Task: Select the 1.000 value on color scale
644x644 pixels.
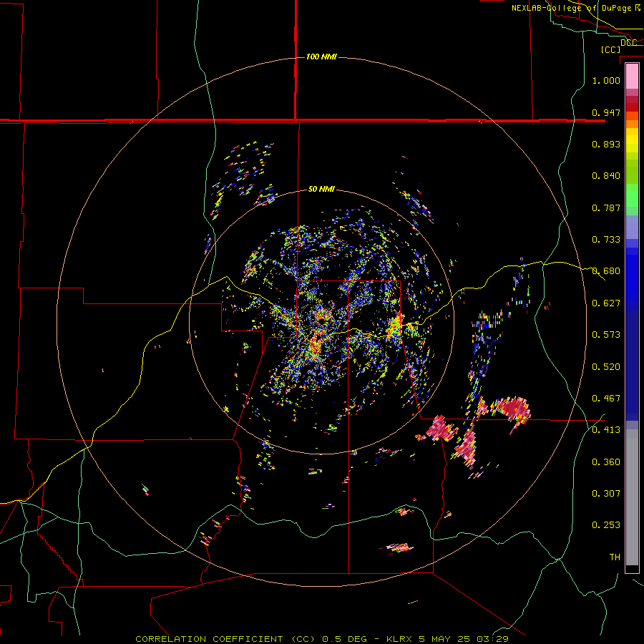Action: pos(606,80)
